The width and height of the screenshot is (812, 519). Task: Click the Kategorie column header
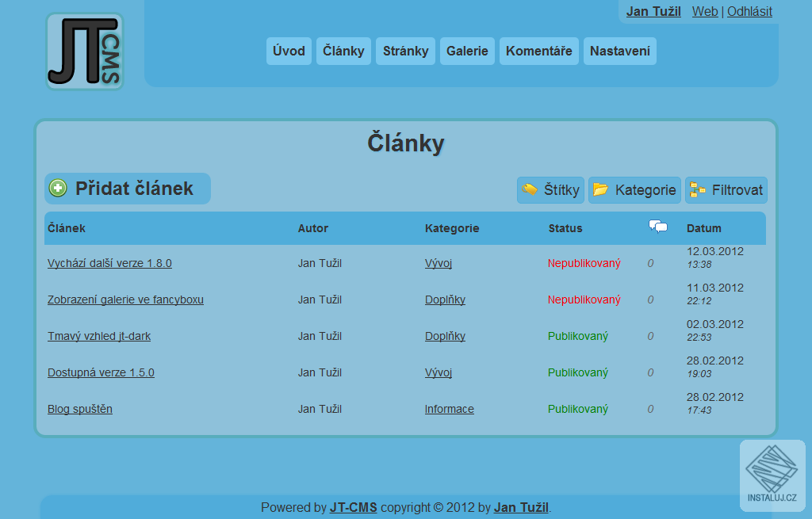pyautogui.click(x=452, y=228)
